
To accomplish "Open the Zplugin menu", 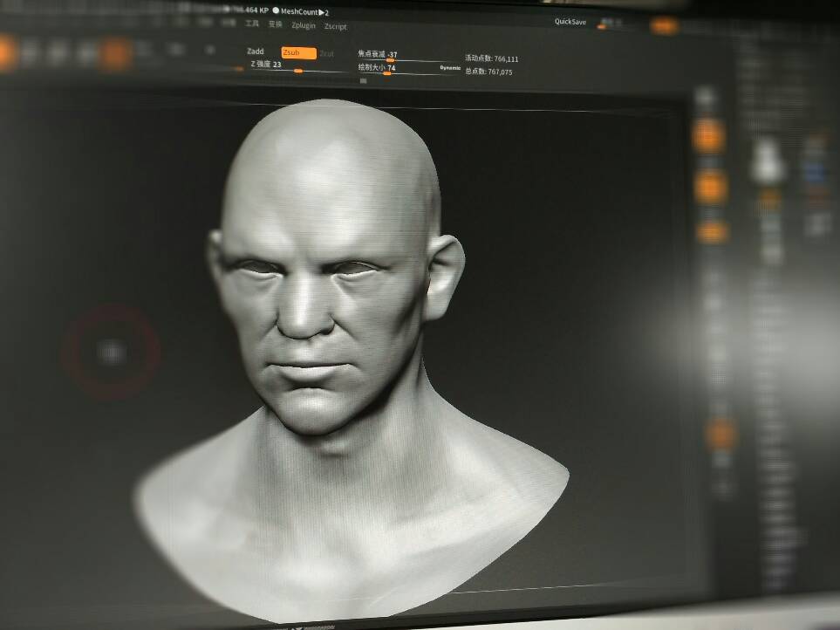I will 304,25.
